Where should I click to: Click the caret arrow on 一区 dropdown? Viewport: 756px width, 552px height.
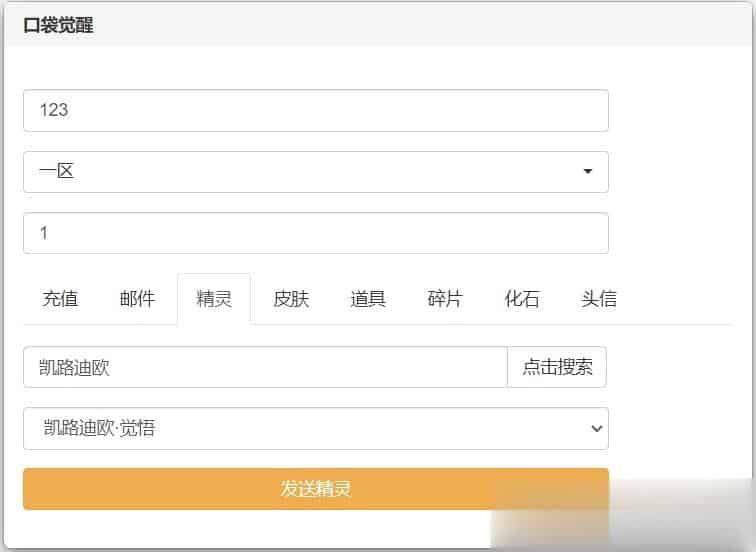[x=587, y=172]
